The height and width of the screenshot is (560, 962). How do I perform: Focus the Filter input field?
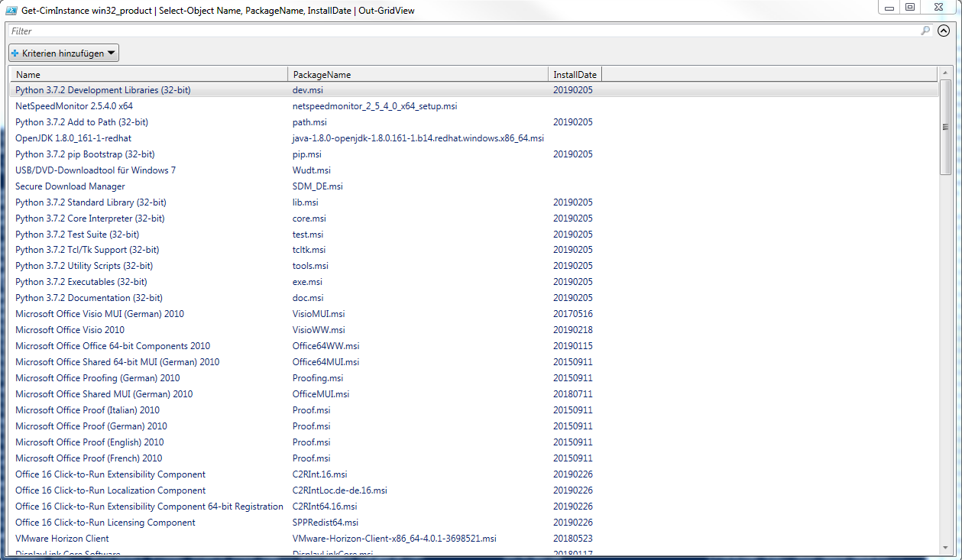465,31
